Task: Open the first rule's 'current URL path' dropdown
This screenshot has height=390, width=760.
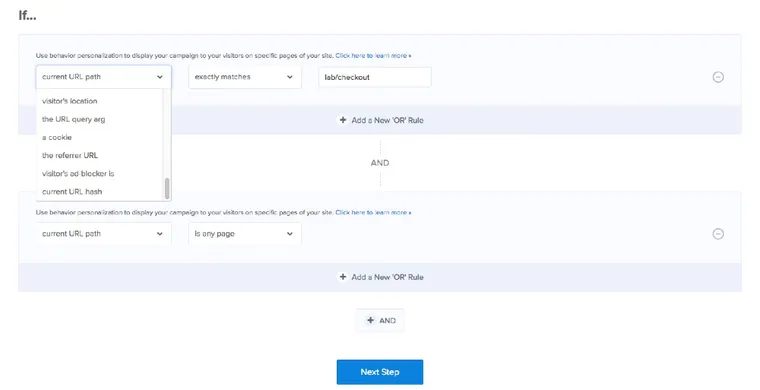Action: click(x=103, y=77)
